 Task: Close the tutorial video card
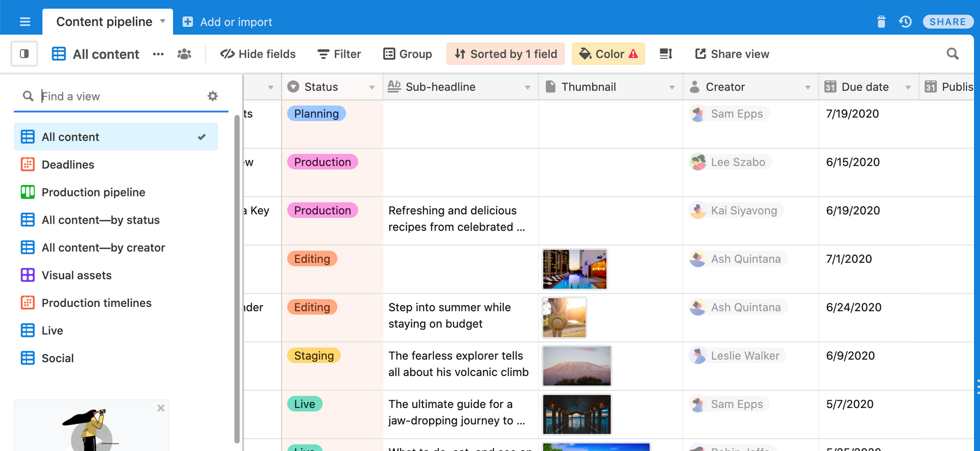[161, 408]
